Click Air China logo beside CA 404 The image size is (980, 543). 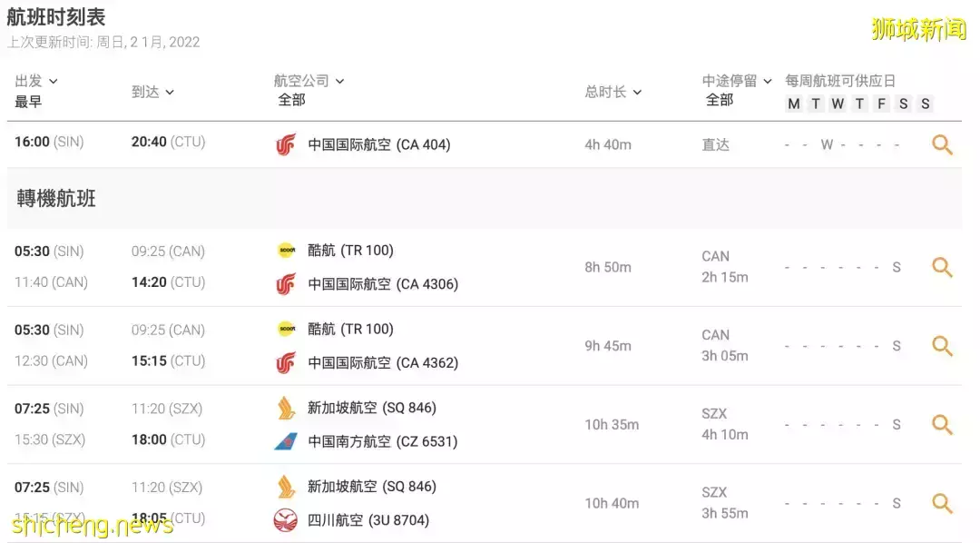click(286, 145)
